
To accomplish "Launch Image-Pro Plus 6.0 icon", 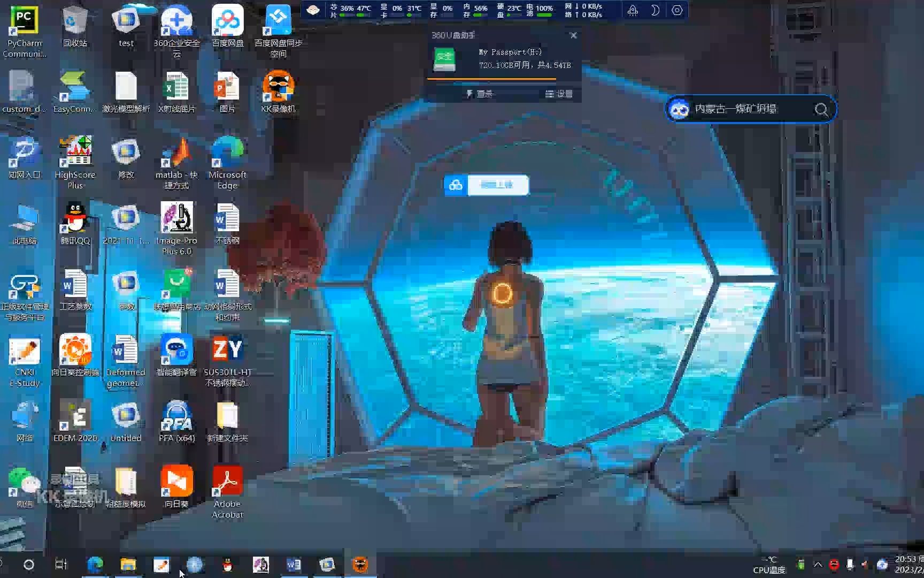I will (x=176, y=229).
